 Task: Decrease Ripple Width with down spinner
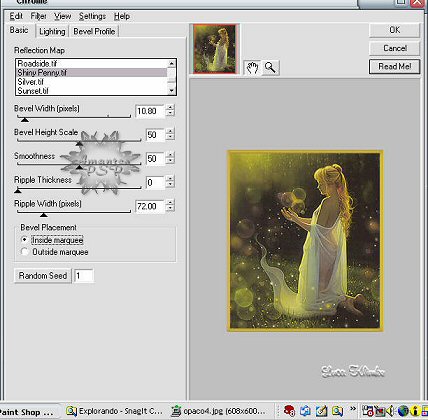170,209
